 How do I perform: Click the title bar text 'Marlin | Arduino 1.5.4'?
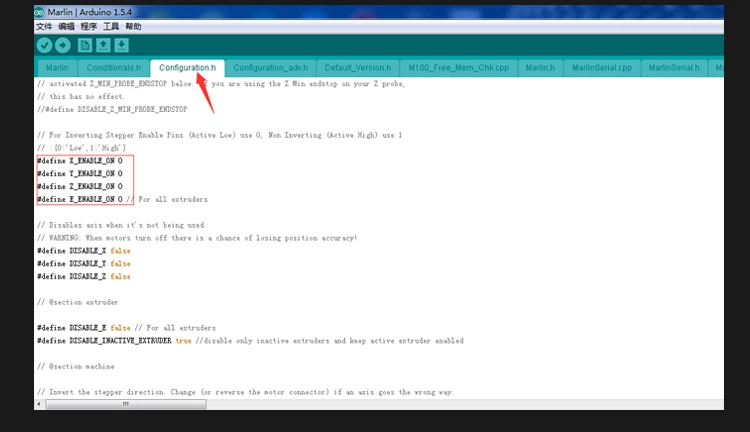[89, 12]
